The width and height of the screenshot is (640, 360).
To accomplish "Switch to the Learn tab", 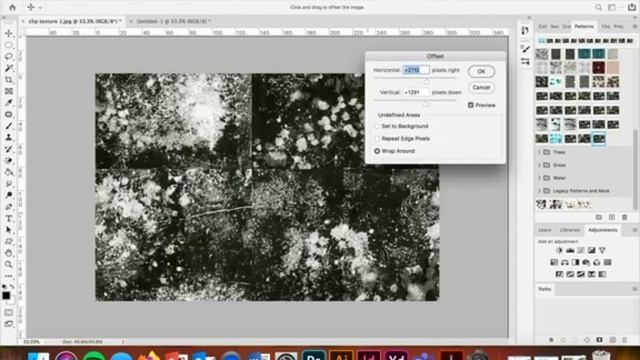I will (x=545, y=230).
